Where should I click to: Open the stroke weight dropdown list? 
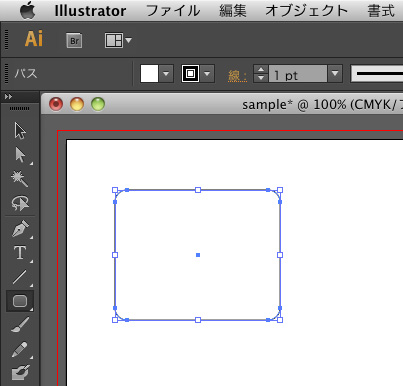pos(335,74)
